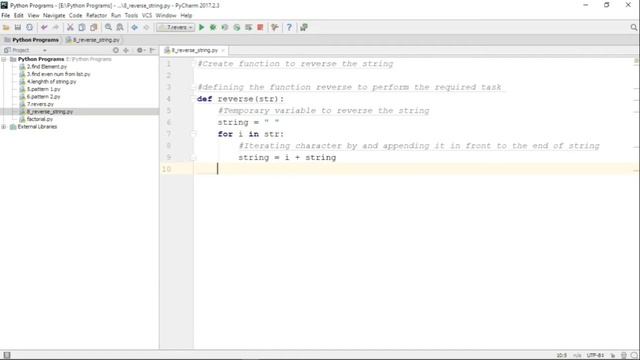Collapse the for loop fold marker
Viewport: 640px width, 360px height.
point(194,134)
